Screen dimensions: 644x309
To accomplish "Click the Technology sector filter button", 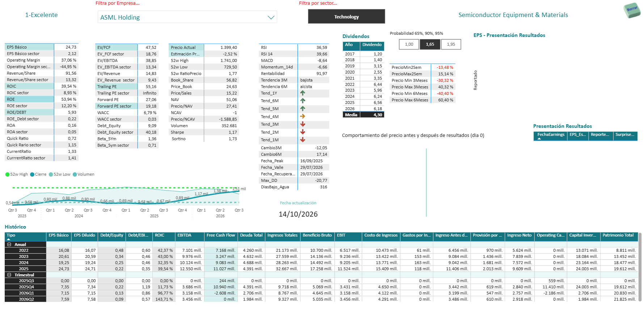I will 346,17.
